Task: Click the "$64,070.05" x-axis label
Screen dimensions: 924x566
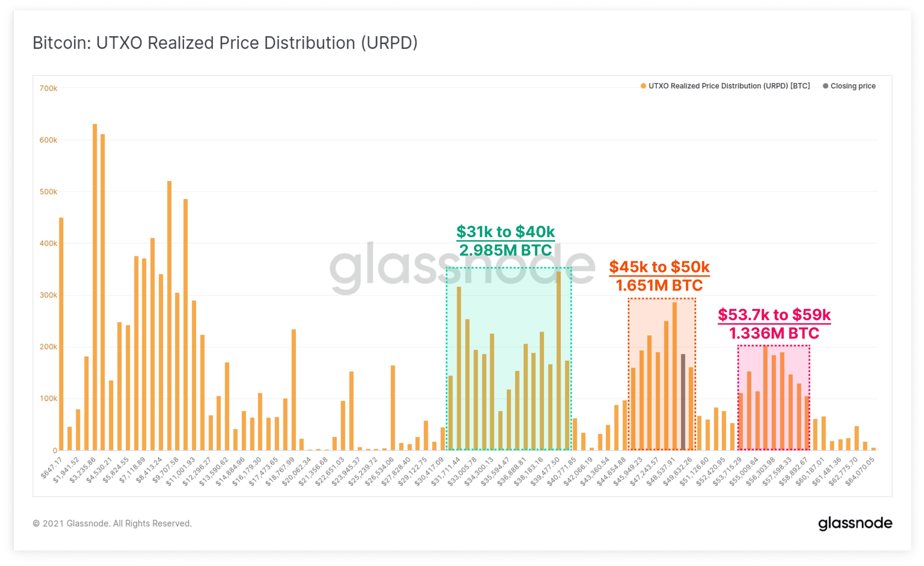Action: [860, 471]
